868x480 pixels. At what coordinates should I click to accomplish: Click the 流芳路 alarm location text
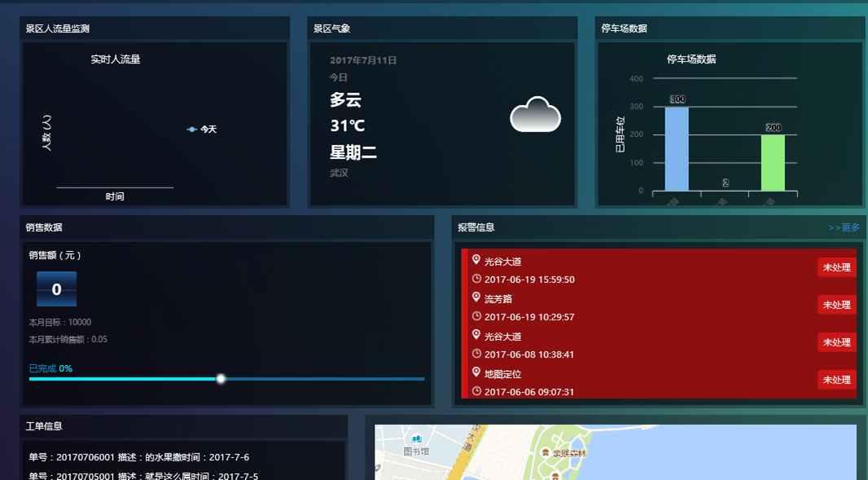point(498,299)
